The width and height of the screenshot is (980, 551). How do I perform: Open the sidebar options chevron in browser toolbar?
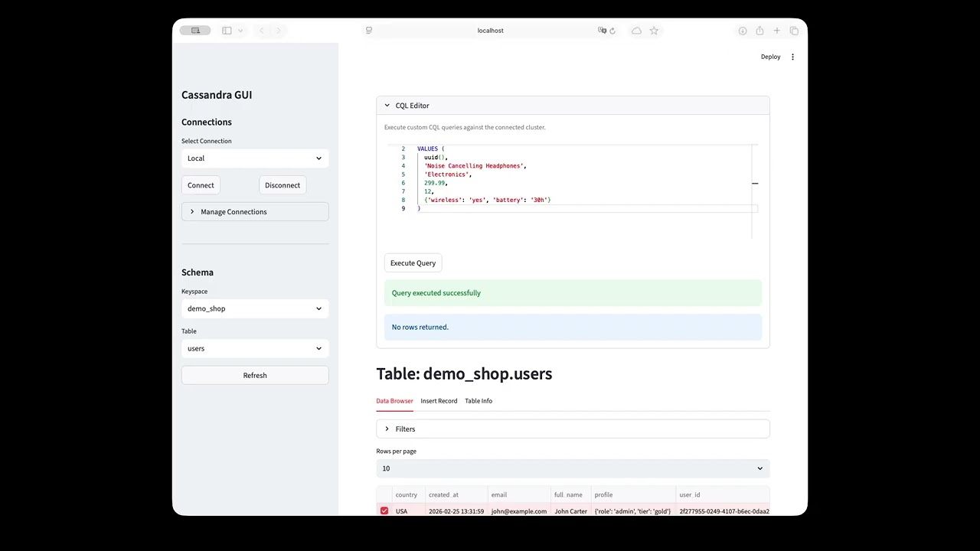[240, 31]
